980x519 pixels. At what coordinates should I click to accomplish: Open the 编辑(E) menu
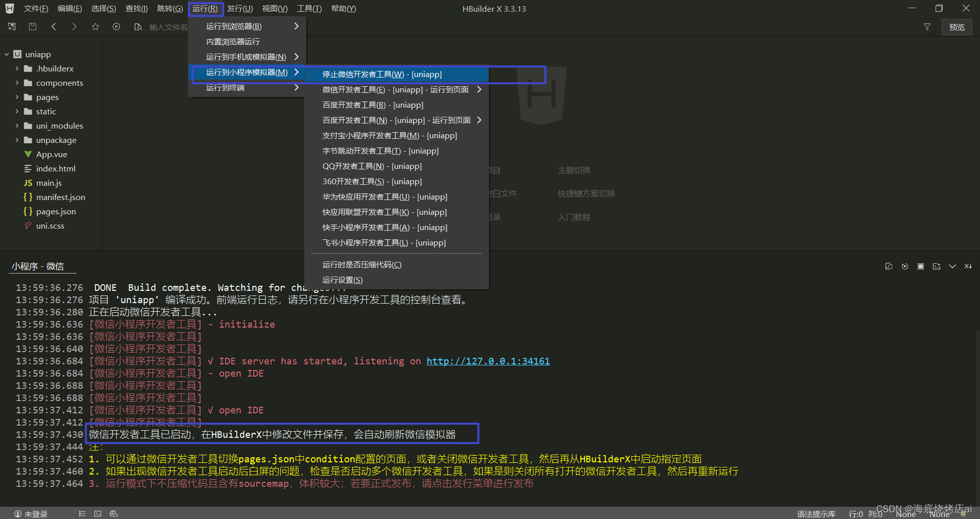pos(69,9)
